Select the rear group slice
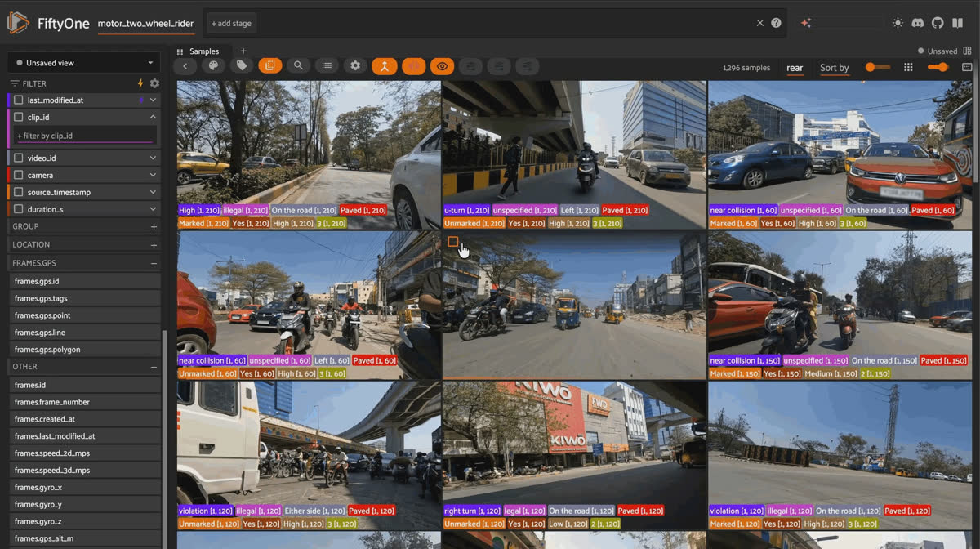The height and width of the screenshot is (549, 980). (795, 68)
